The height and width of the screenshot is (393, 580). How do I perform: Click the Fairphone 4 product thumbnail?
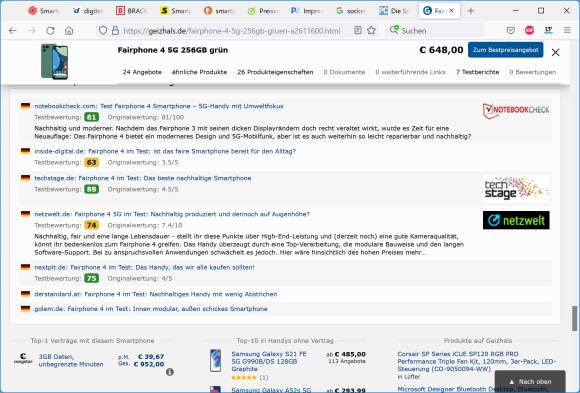(x=54, y=61)
